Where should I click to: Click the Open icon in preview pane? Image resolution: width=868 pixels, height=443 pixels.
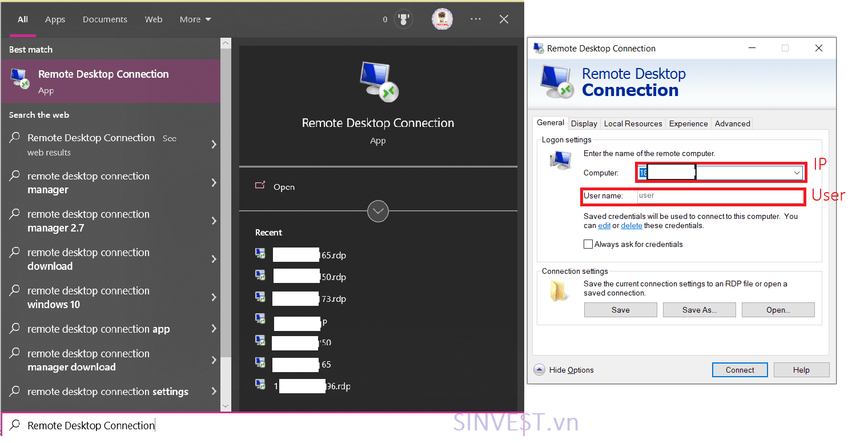tap(260, 186)
